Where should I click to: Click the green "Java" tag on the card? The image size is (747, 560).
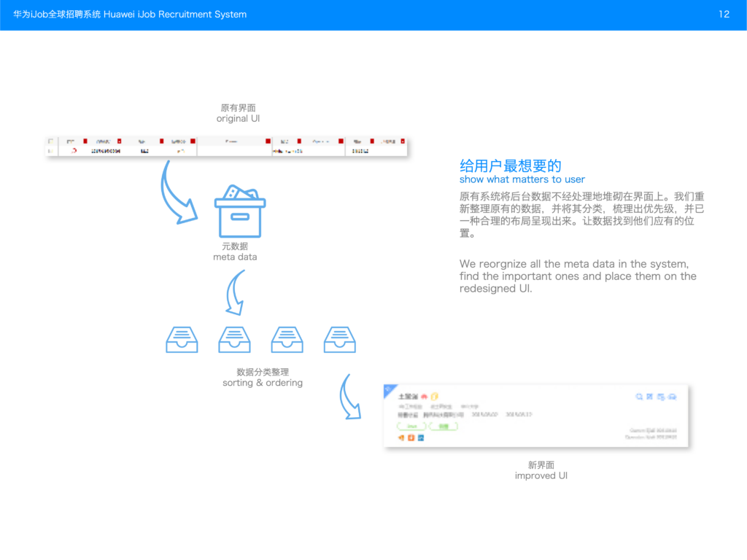[x=411, y=426]
